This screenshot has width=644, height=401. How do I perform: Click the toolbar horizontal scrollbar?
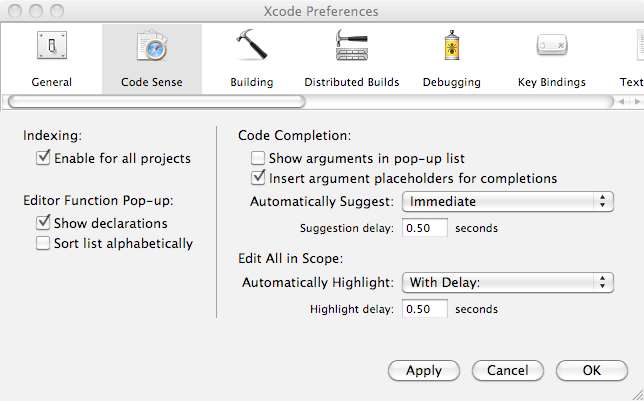tap(156, 101)
